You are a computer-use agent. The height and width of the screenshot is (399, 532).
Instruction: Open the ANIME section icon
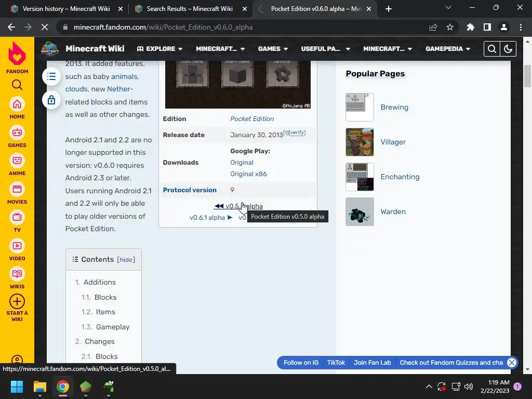[17, 161]
